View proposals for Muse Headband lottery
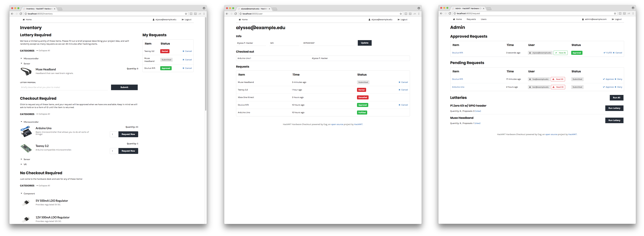The height and width of the screenshot is (236, 644). click(x=477, y=123)
